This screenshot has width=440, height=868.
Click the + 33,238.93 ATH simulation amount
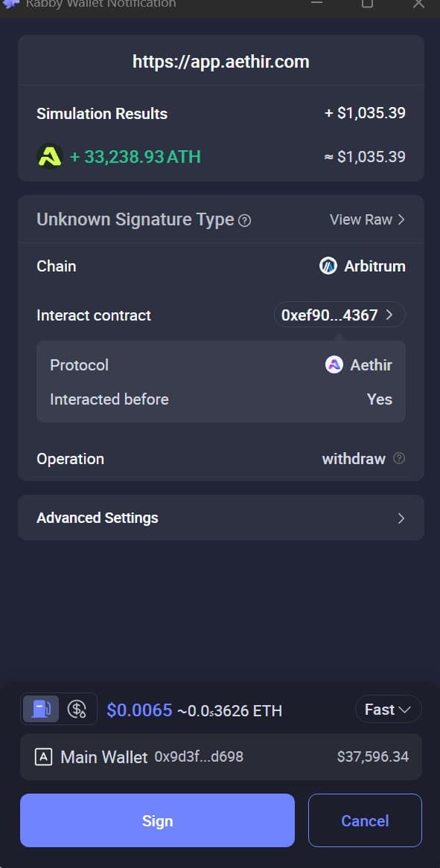point(135,157)
